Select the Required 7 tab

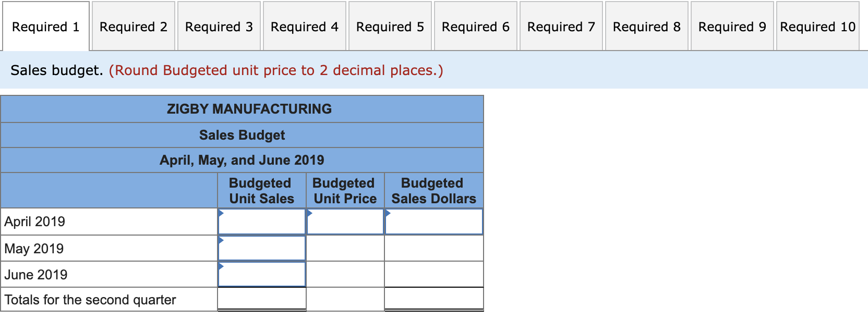[x=561, y=26]
